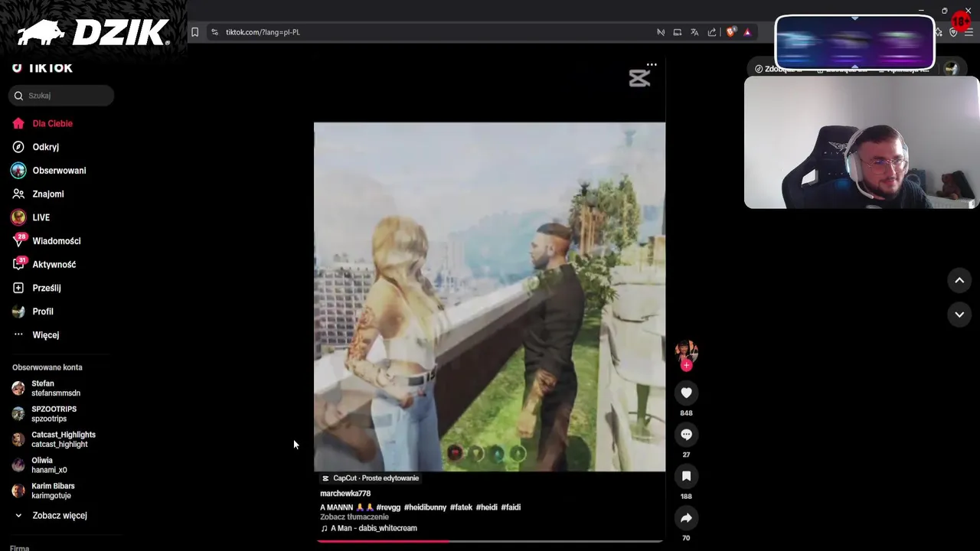Click the share page icon in address bar
This screenshot has height=551, width=980.
(x=712, y=32)
